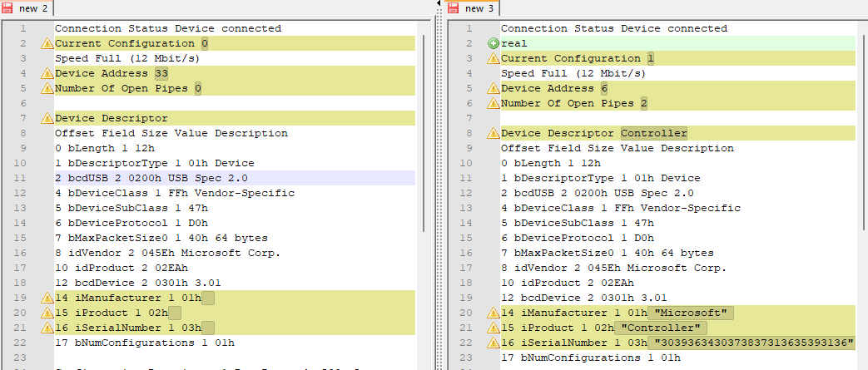Switch to the new 2 tab

pyautogui.click(x=33, y=7)
